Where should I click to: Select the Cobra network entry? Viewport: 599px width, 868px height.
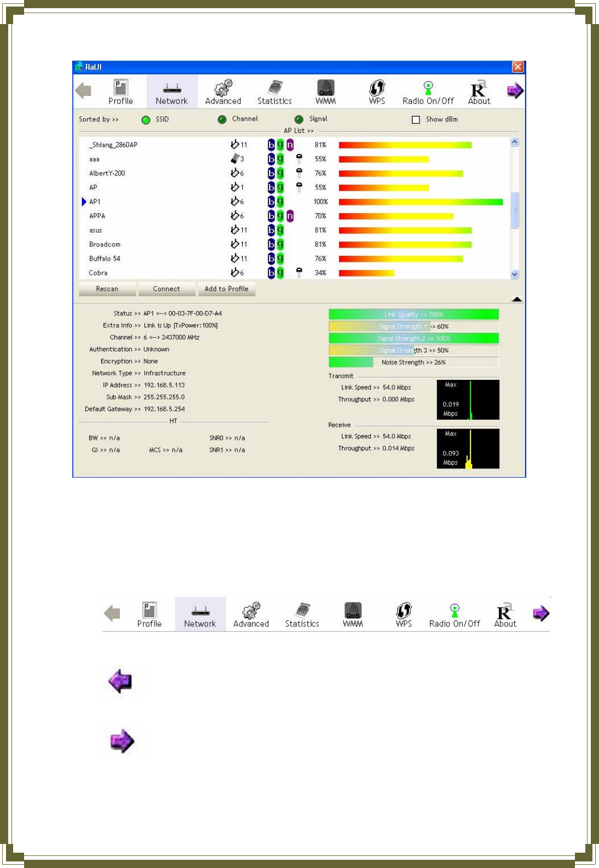(x=295, y=273)
